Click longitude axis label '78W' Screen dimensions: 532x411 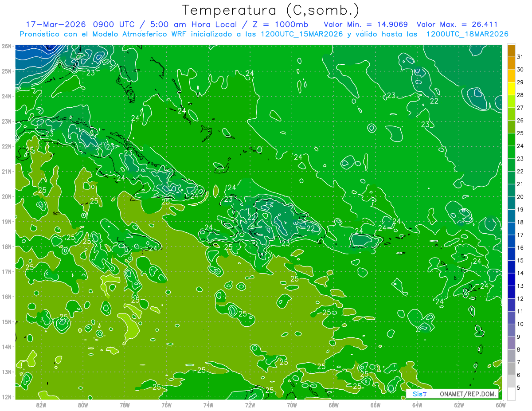pos(125,405)
